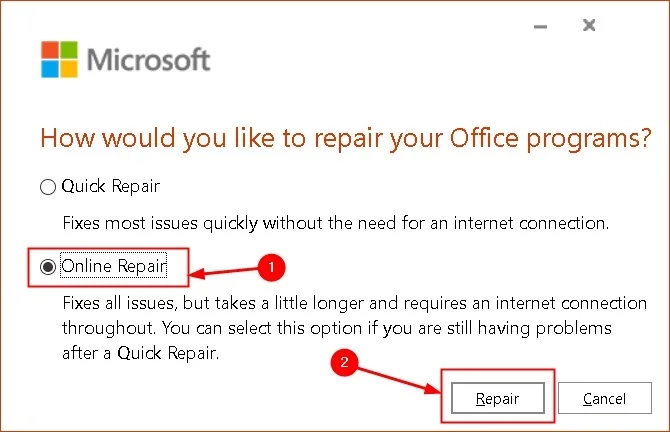
Task: Click the Microsoft wordmark text
Action: 150,59
